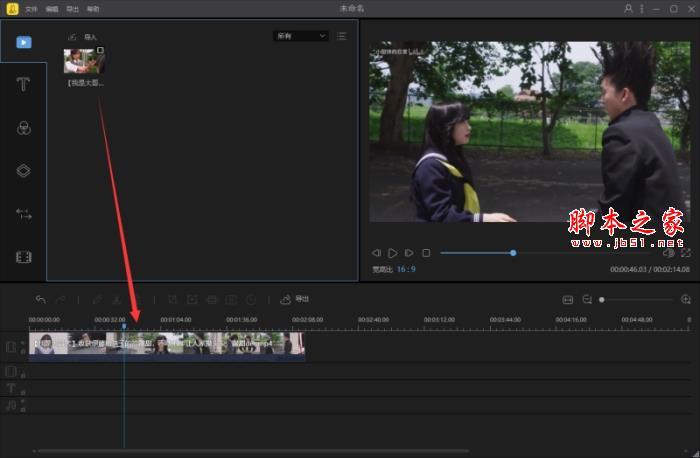The image size is (700, 458).
Task: Click the Undo arrow in timeline toolbar
Action: click(x=41, y=299)
